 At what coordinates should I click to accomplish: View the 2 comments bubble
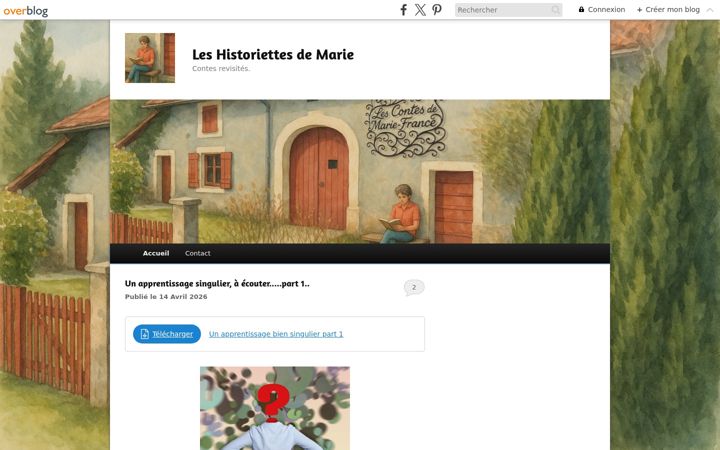414,287
